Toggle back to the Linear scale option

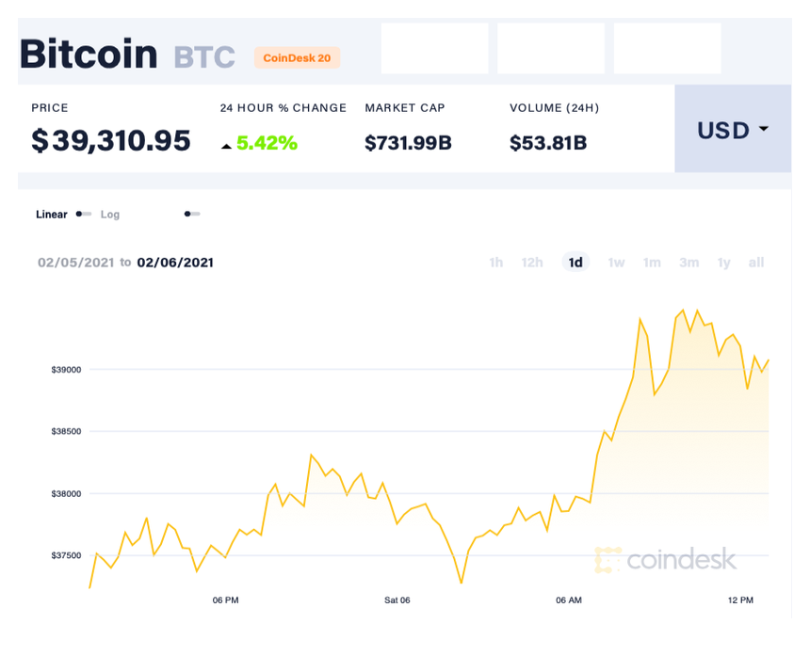click(51, 215)
